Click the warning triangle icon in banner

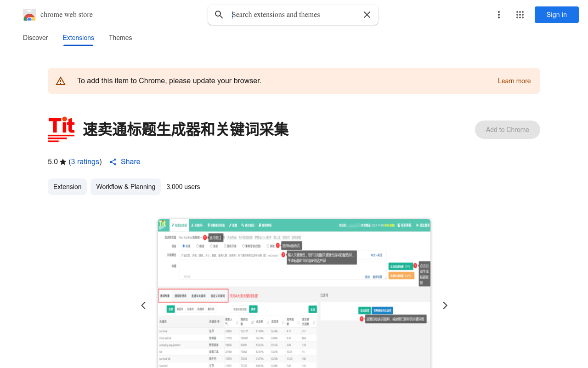(61, 81)
